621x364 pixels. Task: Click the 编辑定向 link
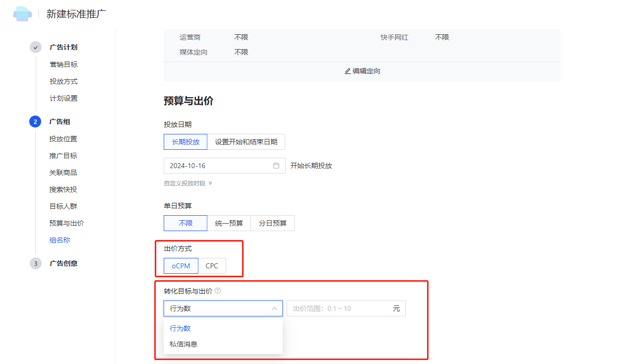coord(366,70)
